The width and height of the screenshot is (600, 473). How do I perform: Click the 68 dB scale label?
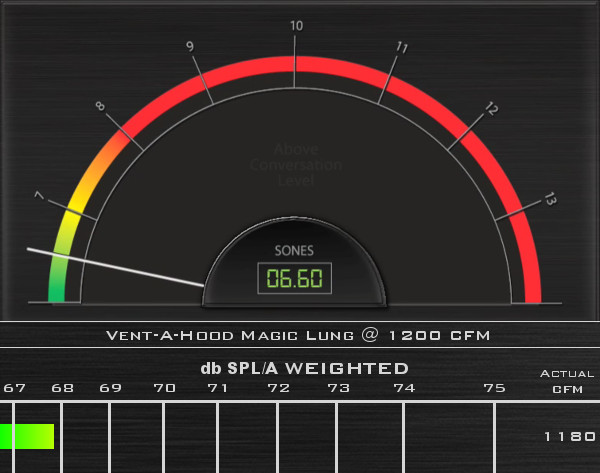(x=62, y=388)
